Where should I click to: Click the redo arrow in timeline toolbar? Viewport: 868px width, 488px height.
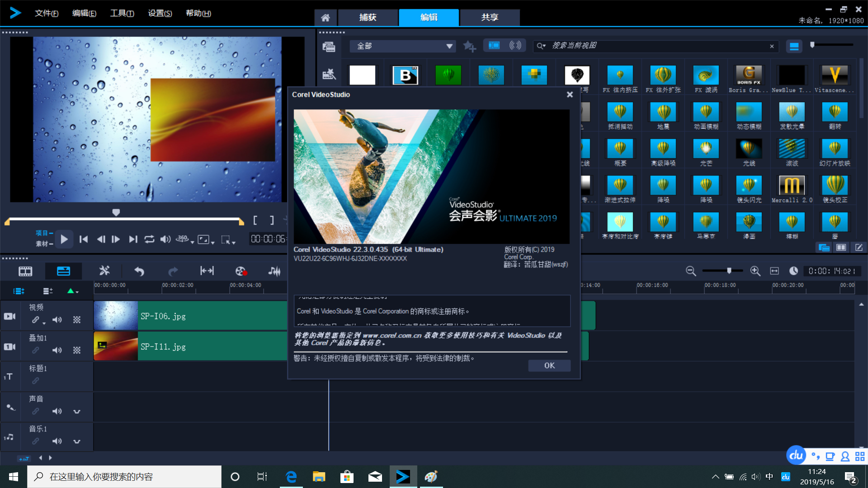coord(173,271)
